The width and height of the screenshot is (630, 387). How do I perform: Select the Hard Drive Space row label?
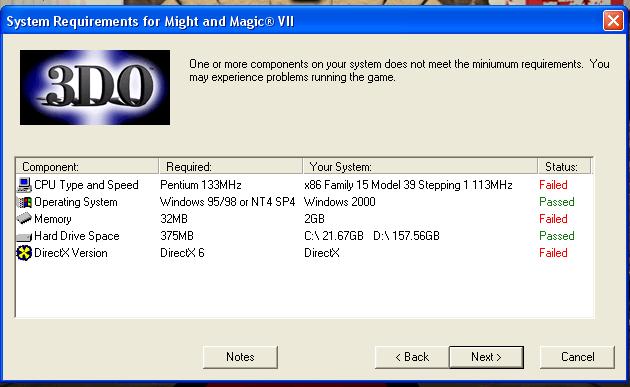pos(77,236)
